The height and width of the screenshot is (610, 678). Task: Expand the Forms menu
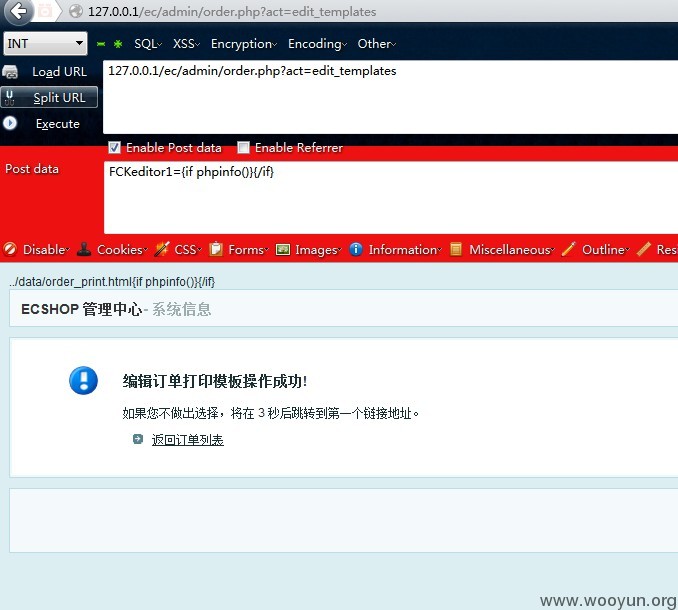pyautogui.click(x=248, y=249)
